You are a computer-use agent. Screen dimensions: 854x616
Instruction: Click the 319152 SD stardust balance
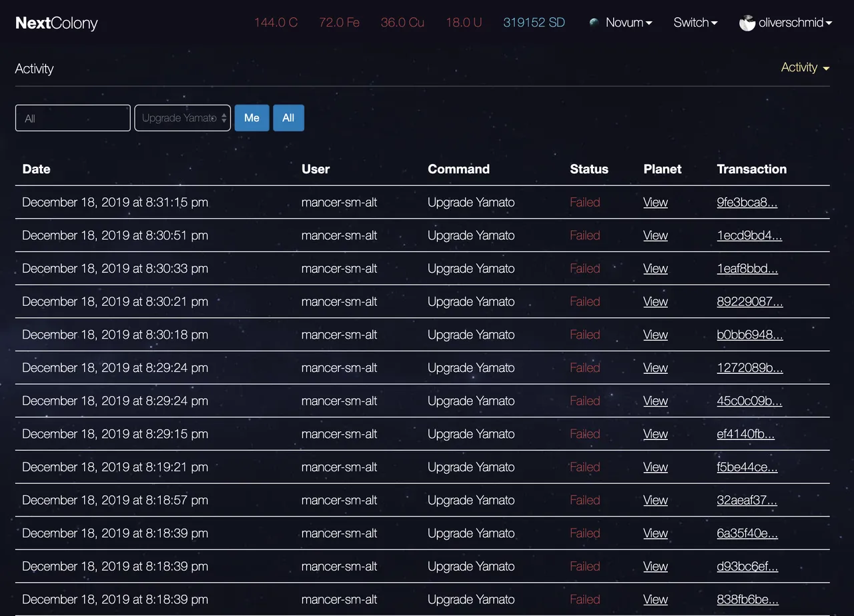pos(534,23)
